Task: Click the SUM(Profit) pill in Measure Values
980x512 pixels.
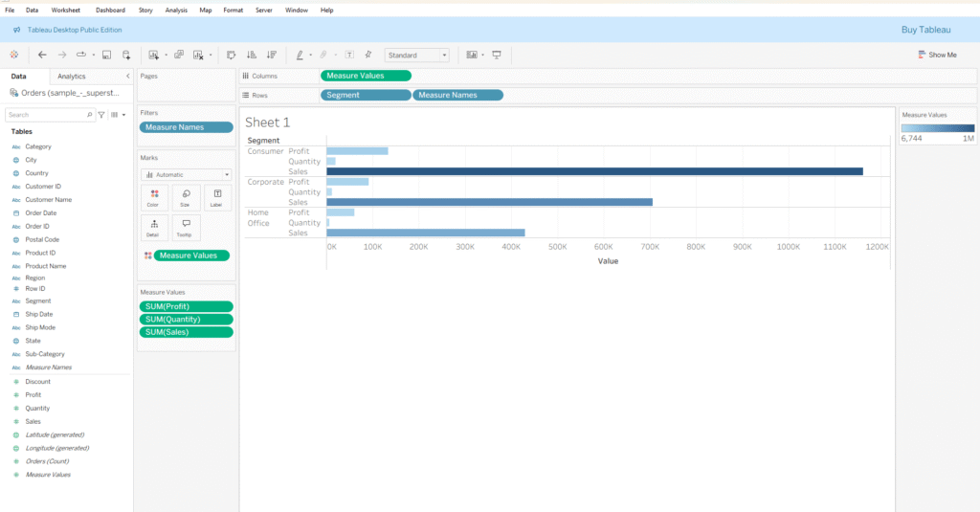Action: pyautogui.click(x=186, y=307)
